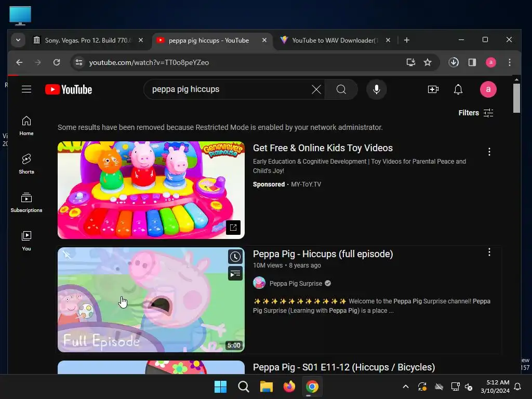This screenshot has height=399, width=532.
Task: Open the display and network tray icon
Action: point(455,387)
